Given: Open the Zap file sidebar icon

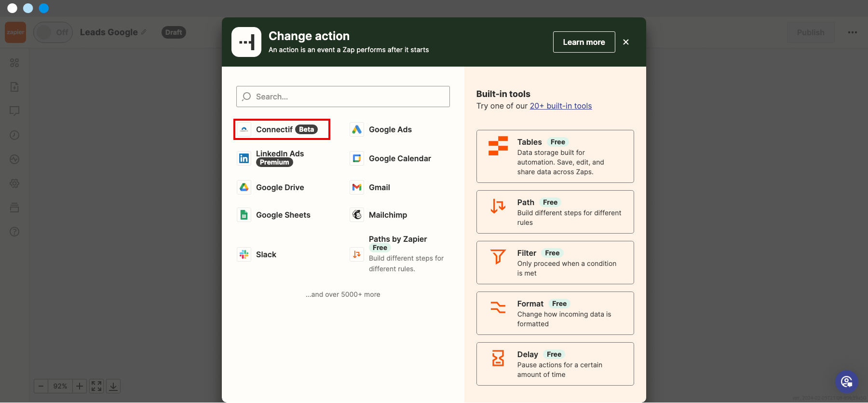Looking at the screenshot, I should (14, 87).
